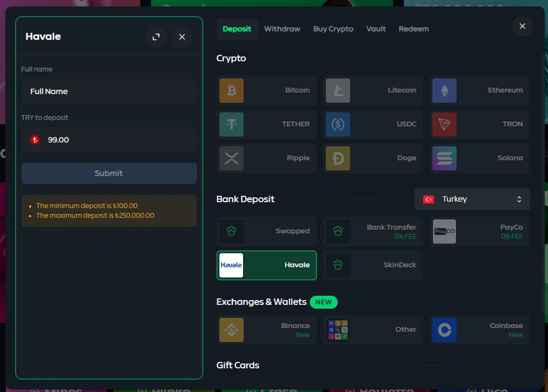
Task: Click the Swapped shield icon
Action: click(231, 231)
